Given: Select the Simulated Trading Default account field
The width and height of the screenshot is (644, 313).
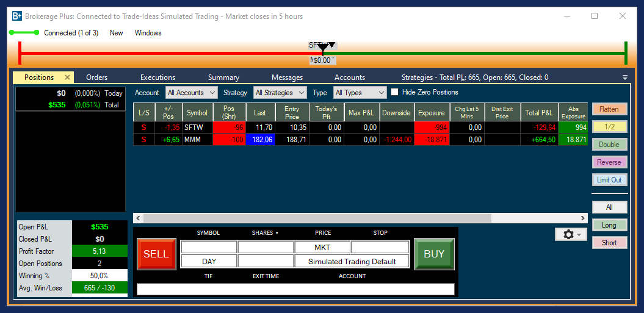Looking at the screenshot, I should (x=352, y=262).
